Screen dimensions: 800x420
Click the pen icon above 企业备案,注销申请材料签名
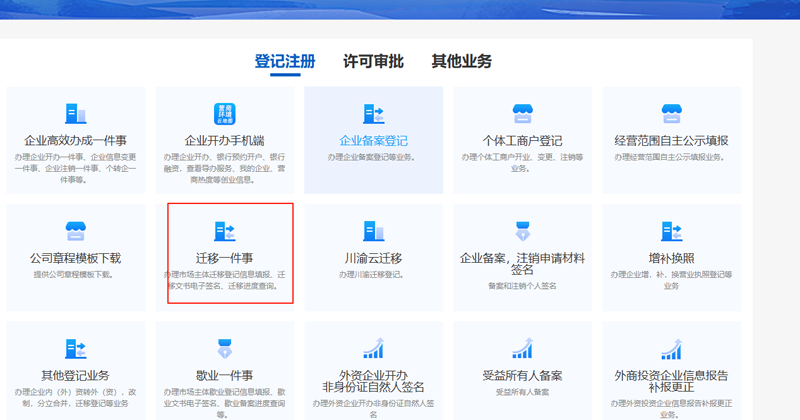522,231
